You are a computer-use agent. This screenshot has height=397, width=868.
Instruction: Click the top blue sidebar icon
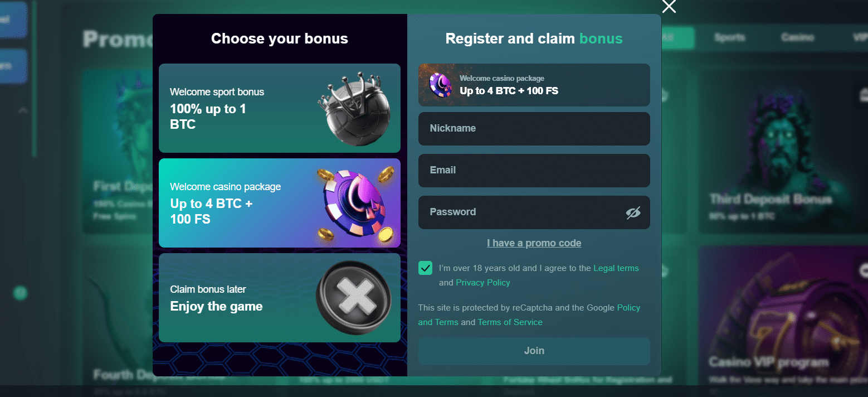[x=15, y=20]
